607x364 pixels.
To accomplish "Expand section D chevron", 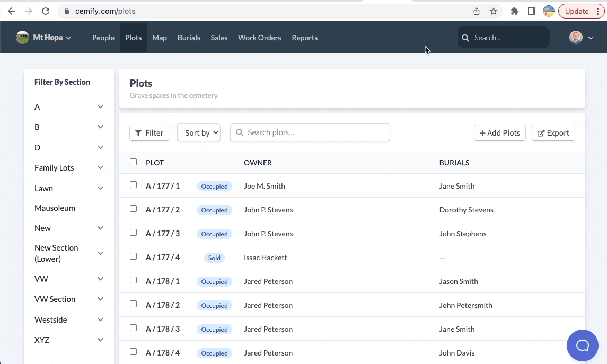I will pyautogui.click(x=100, y=147).
